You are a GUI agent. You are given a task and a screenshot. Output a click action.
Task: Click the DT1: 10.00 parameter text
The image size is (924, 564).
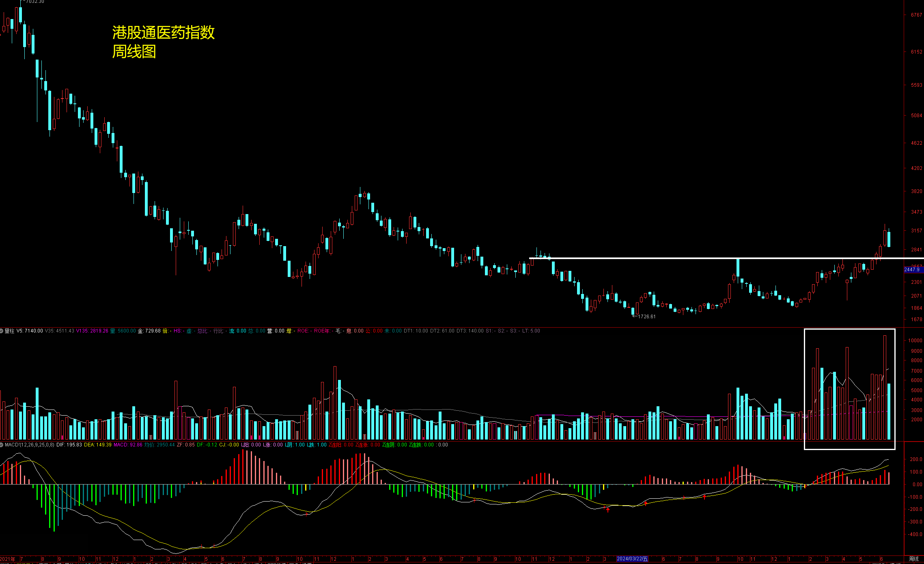416,331
